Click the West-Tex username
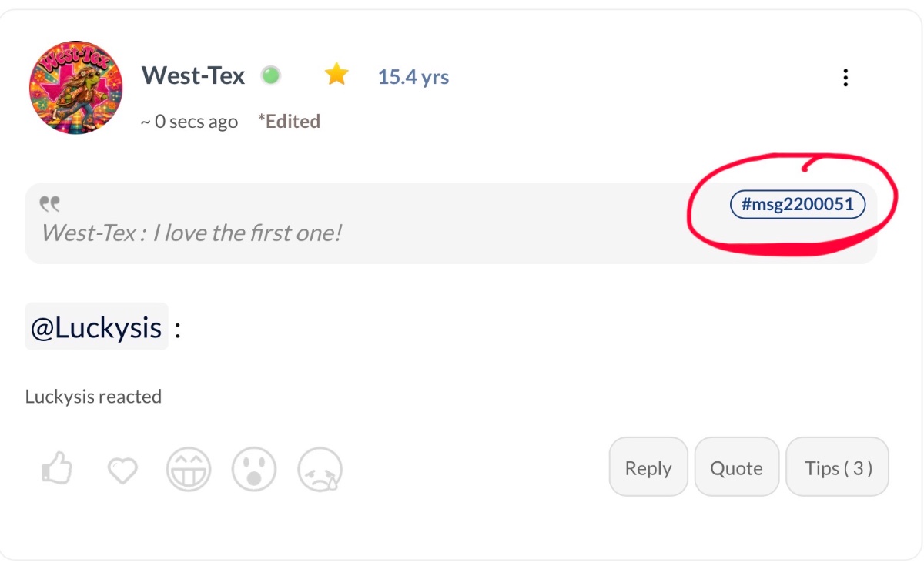 [x=193, y=75]
